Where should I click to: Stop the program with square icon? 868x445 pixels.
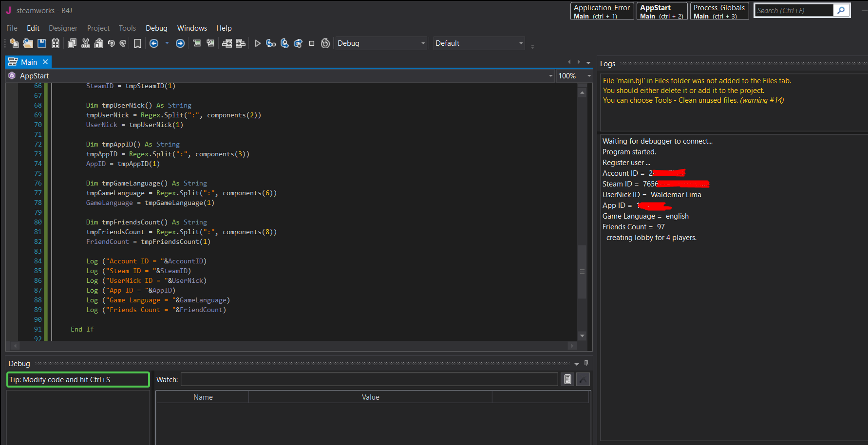tap(312, 43)
